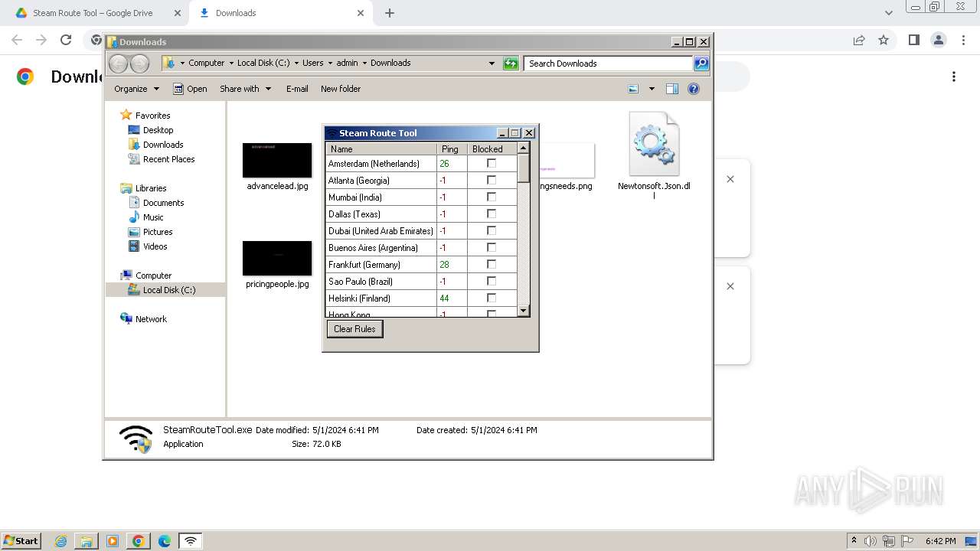Viewport: 980px width, 551px height.
Task: Open Recent Places in sidebar
Action: coord(168,159)
